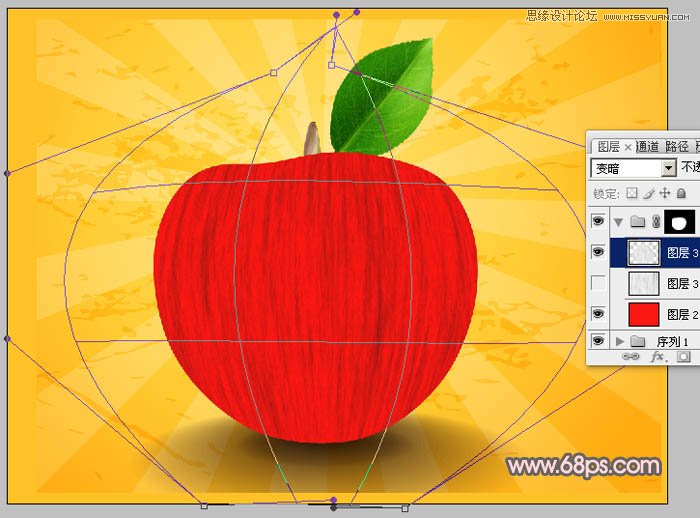The image size is (700, 518).
Task: Click the add layer mask icon
Action: [683, 356]
